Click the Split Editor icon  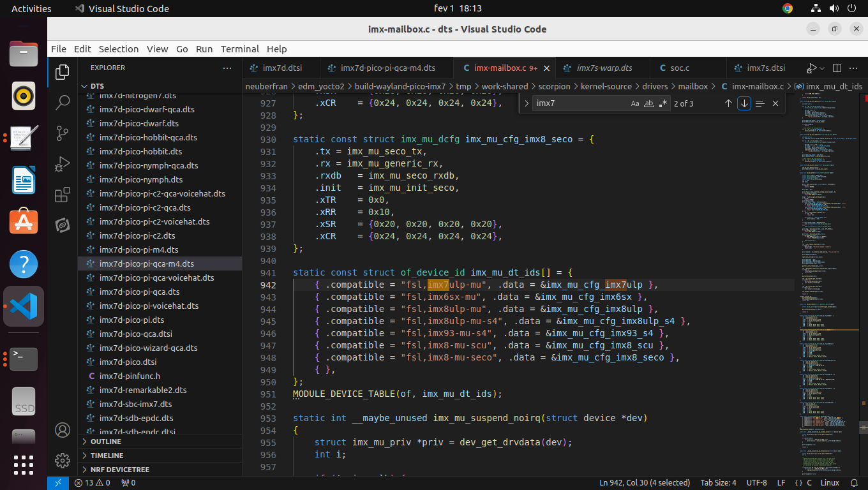[837, 68]
